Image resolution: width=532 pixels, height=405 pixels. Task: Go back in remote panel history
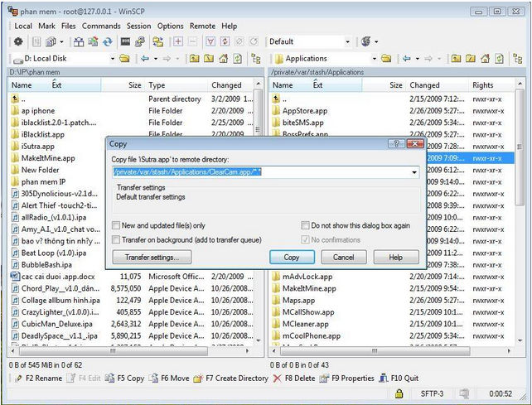pyautogui.click(x=407, y=59)
